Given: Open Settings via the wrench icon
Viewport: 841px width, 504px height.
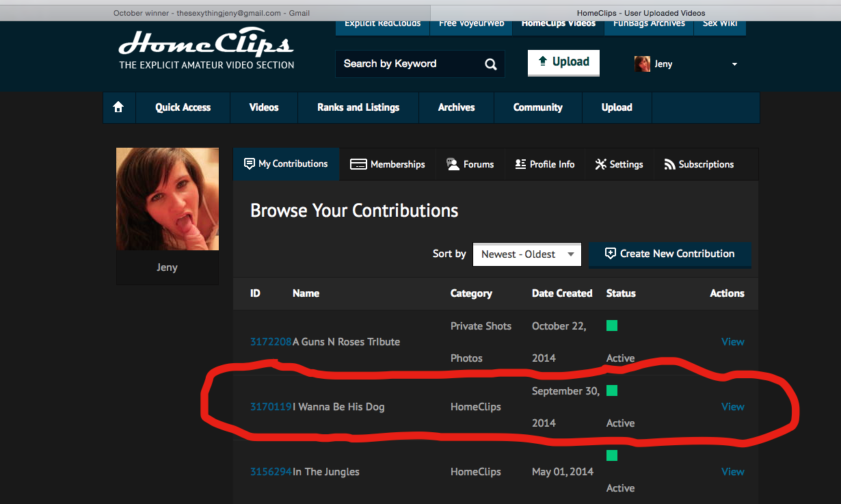Looking at the screenshot, I should [x=601, y=164].
